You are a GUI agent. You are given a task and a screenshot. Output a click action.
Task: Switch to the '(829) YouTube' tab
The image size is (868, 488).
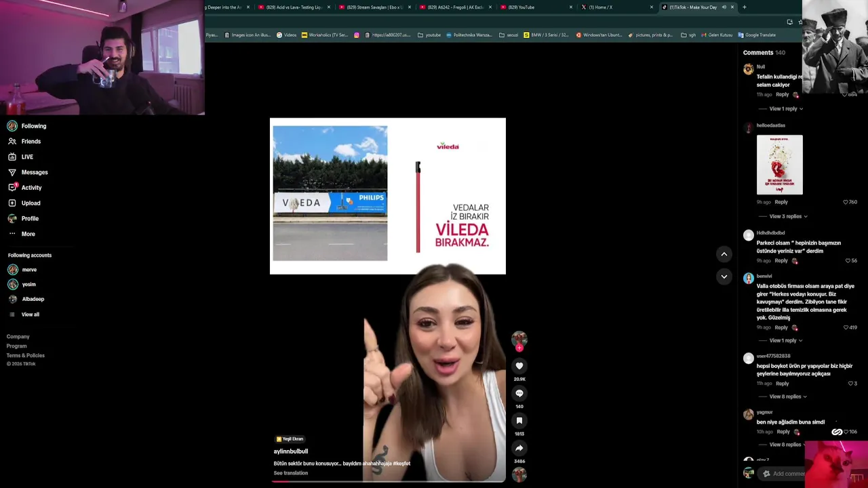[536, 7]
